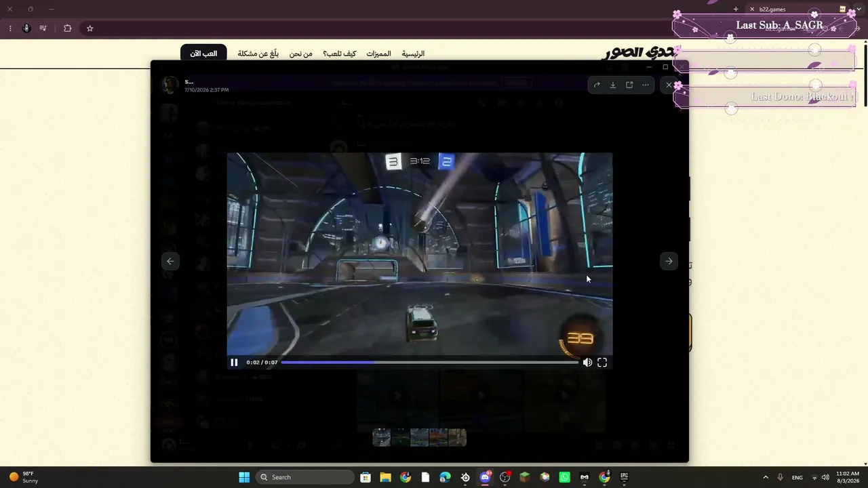This screenshot has height=488, width=868.
Task: Open Discord from the taskbar
Action: 485,477
